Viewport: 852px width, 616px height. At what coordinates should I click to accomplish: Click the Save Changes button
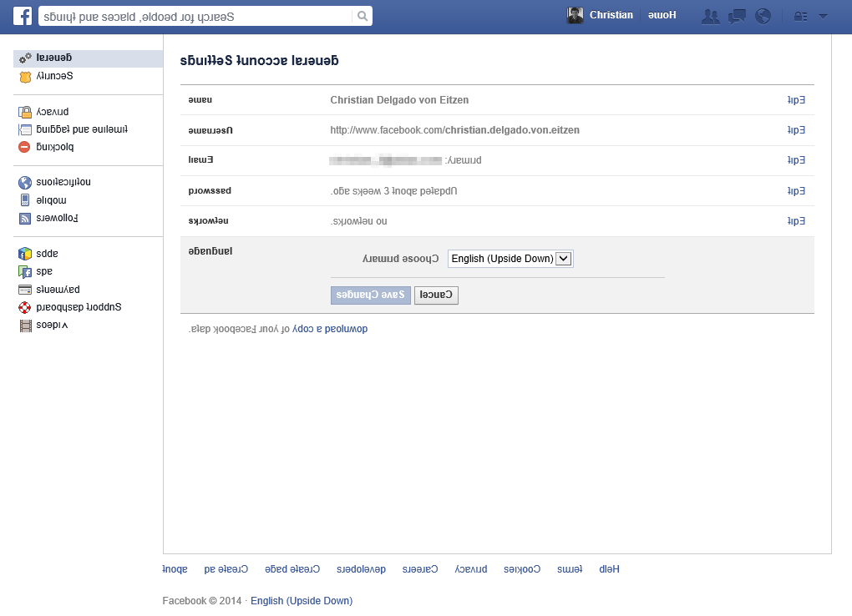click(x=371, y=295)
